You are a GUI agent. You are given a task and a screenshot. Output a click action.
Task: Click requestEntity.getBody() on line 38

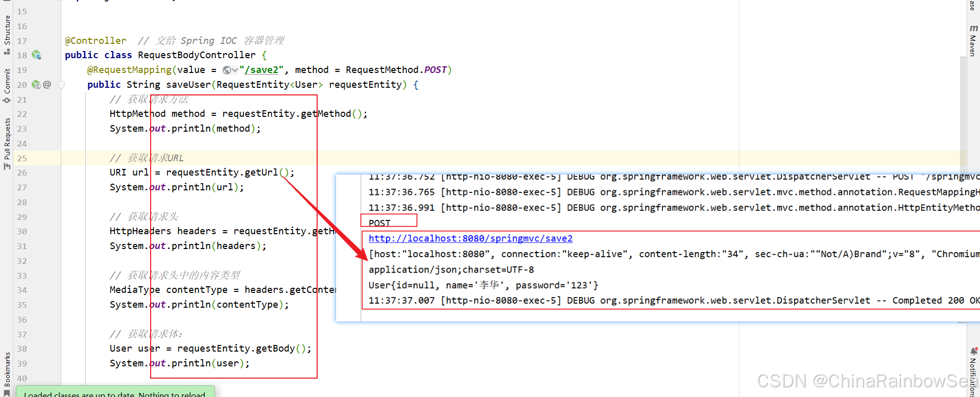tap(241, 348)
